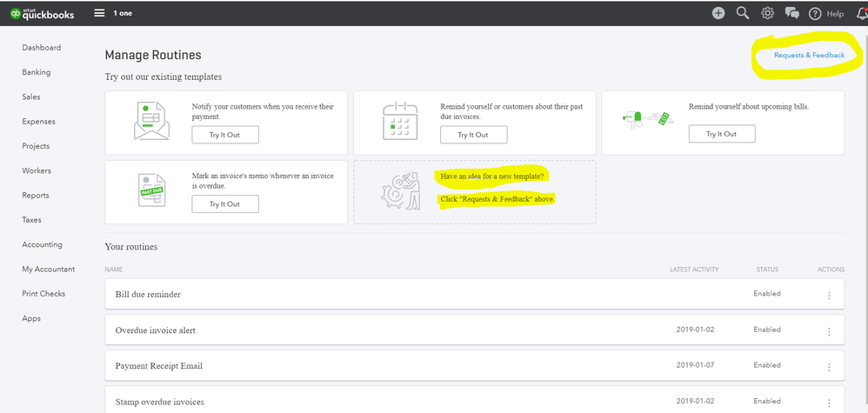Open the chat messages icon
Screen dimensions: 868x413
pos(791,13)
